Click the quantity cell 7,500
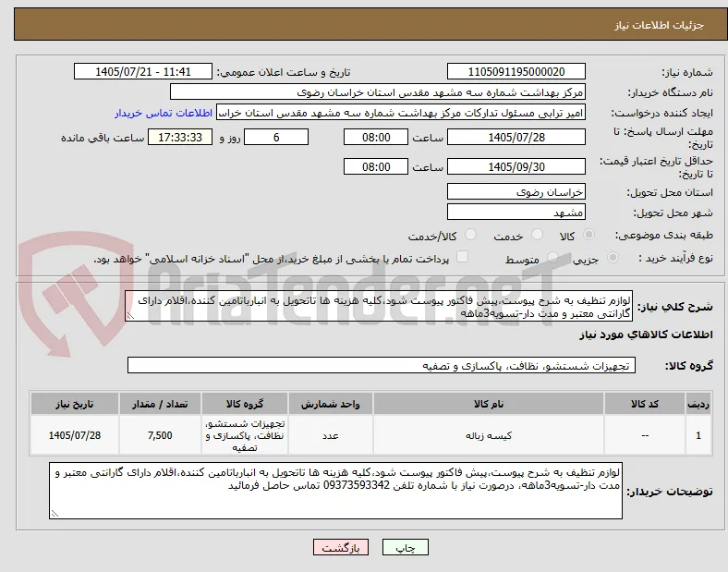 tap(160, 435)
